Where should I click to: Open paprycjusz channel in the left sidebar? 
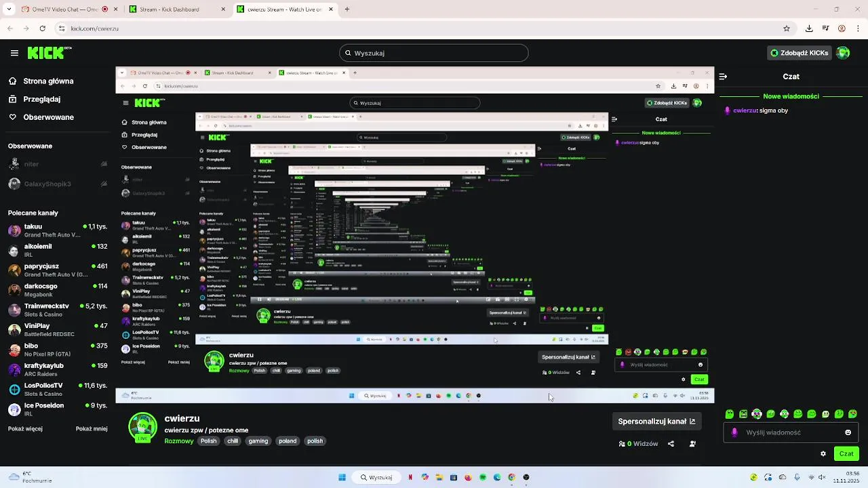pyautogui.click(x=58, y=270)
